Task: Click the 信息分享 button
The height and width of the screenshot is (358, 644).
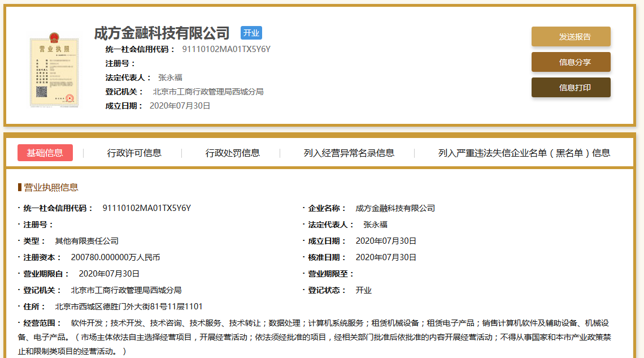Action: [x=571, y=62]
